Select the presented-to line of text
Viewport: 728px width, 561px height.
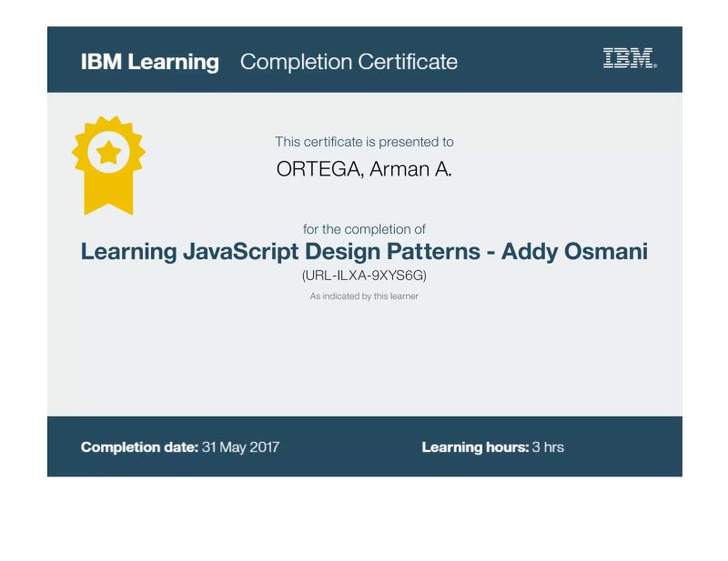point(364,141)
